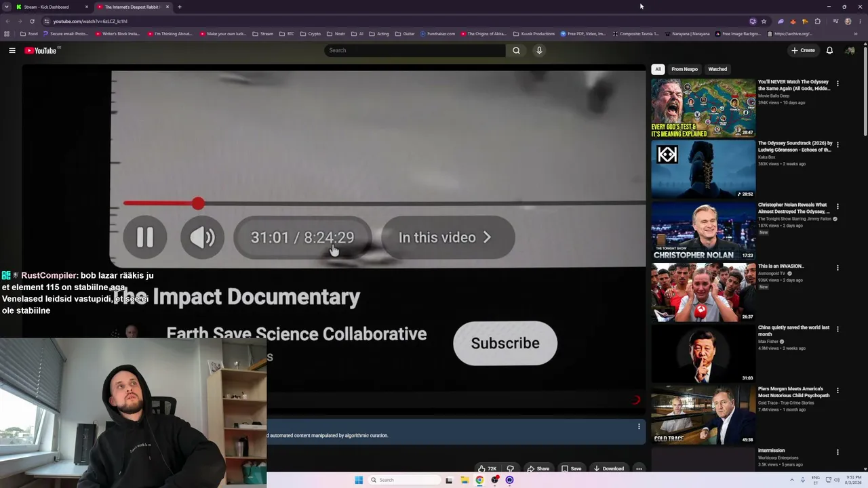This screenshot has height=488, width=868.
Task: Open the YouTube guide hamburger menu
Action: click(12, 50)
